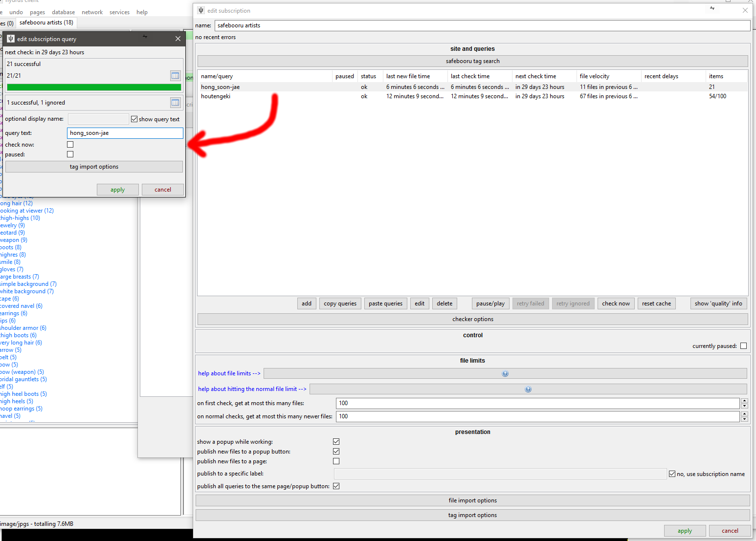Click the 'add' query button
The height and width of the screenshot is (541, 756).
click(x=307, y=303)
